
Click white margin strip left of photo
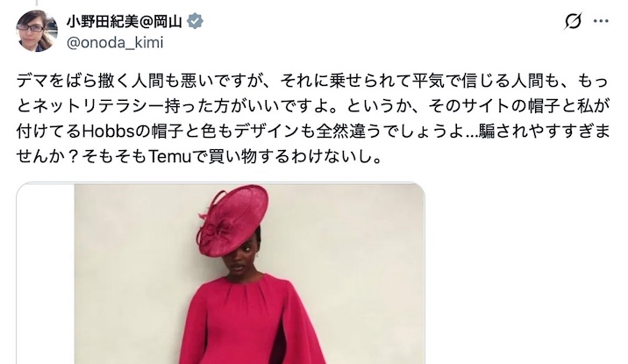(x=46, y=274)
